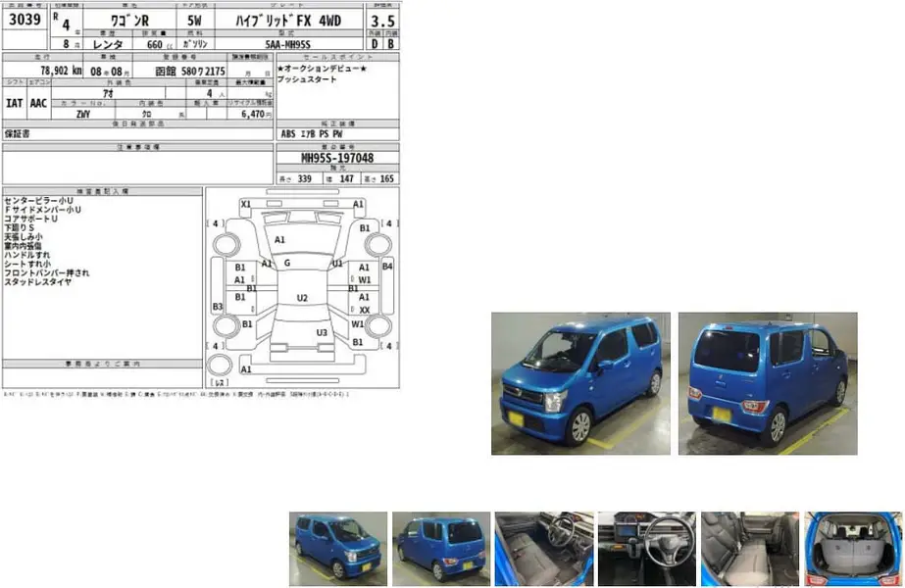Select the B4 damage code on the right side
The height and width of the screenshot is (588, 905).
[x=388, y=266]
